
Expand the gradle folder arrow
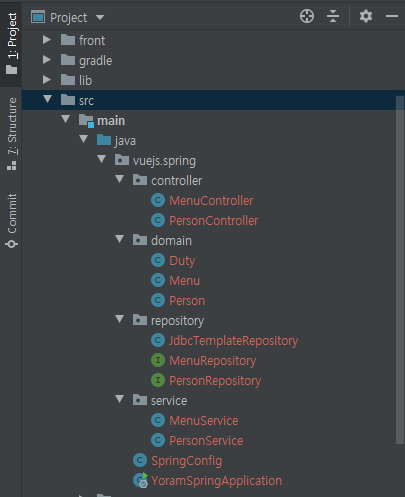coord(47,60)
